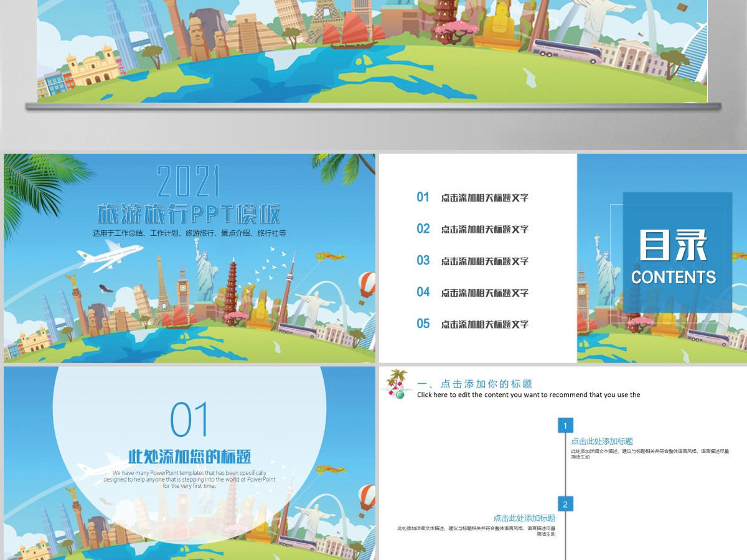The image size is (747, 560).
Task: Select the airplane illustration on the cover slide
Action: 109,256
